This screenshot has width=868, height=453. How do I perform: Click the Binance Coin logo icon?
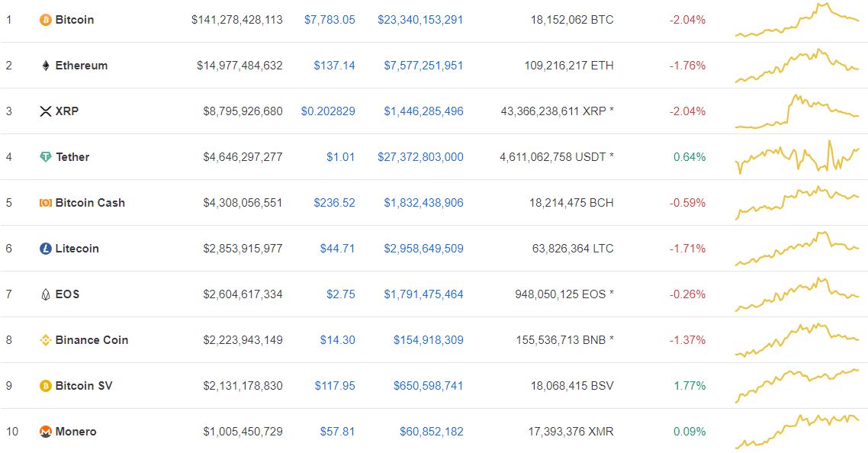coord(46,341)
